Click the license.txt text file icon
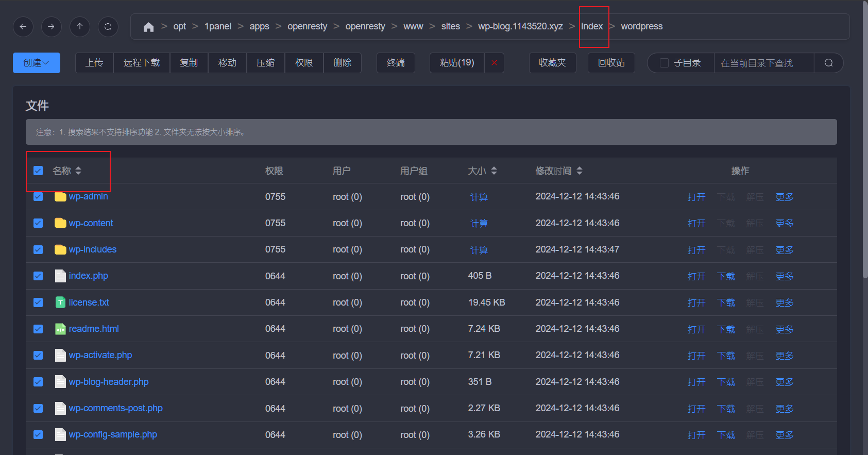This screenshot has width=868, height=455. coord(60,302)
